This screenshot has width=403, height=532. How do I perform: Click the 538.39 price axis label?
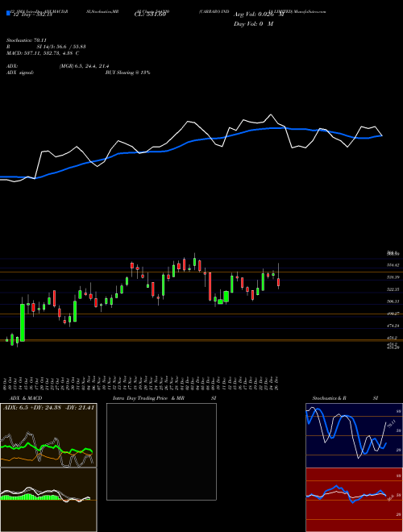pos(393,277)
